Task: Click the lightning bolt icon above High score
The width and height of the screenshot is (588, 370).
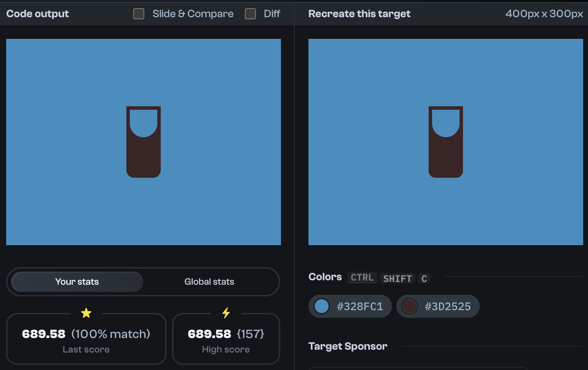Action: (x=226, y=313)
